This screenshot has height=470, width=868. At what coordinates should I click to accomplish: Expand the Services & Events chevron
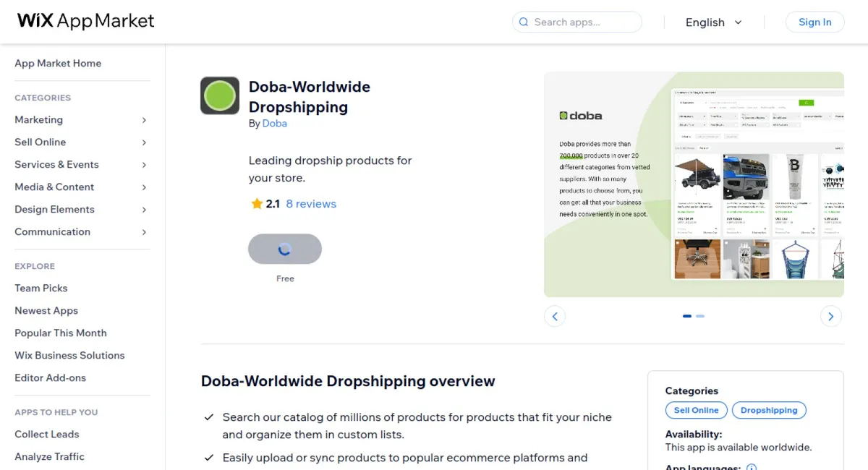tap(144, 165)
